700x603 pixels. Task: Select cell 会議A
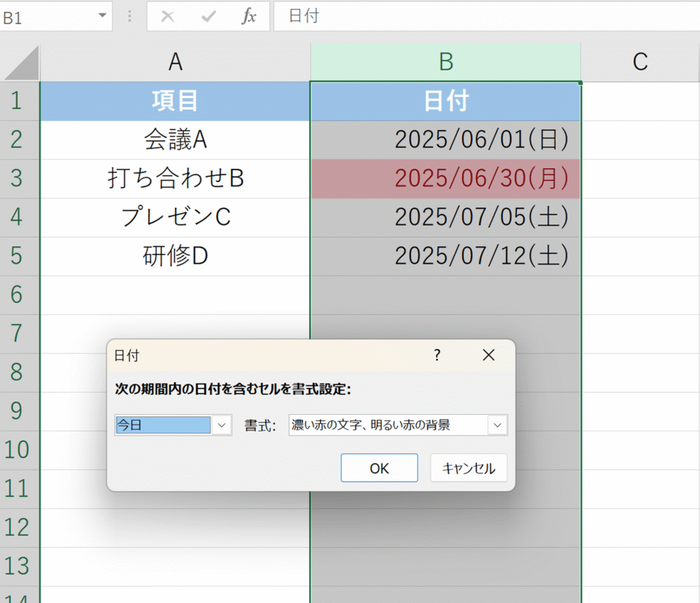[x=175, y=139]
